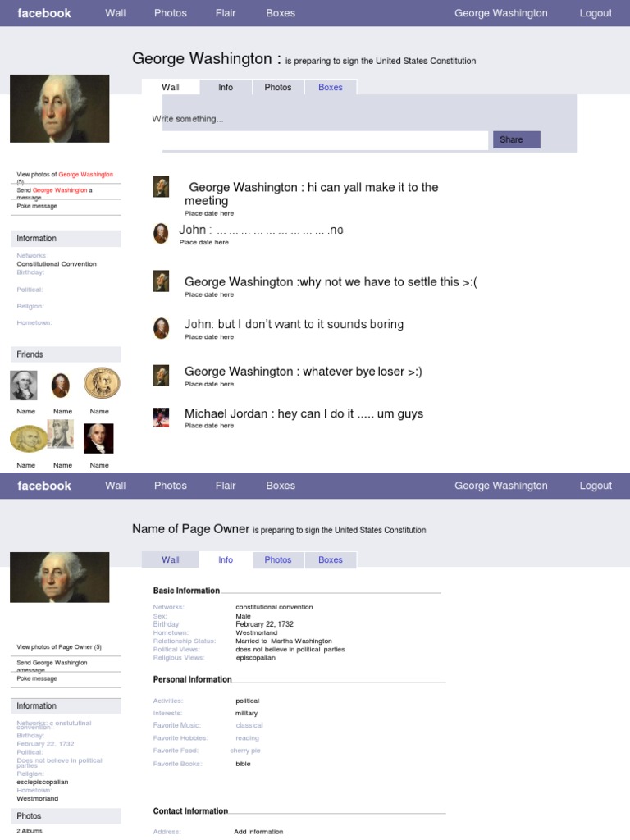Click the Write something text field

pos(325,140)
